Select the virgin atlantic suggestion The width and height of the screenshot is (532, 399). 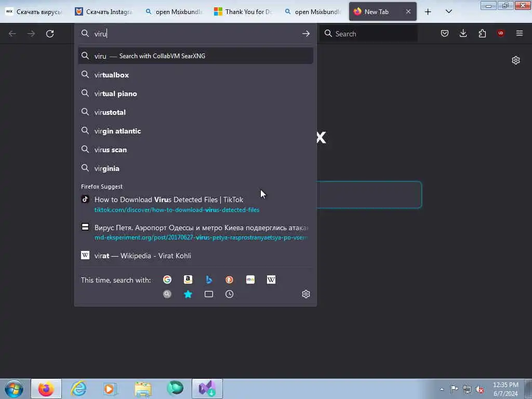195,131
